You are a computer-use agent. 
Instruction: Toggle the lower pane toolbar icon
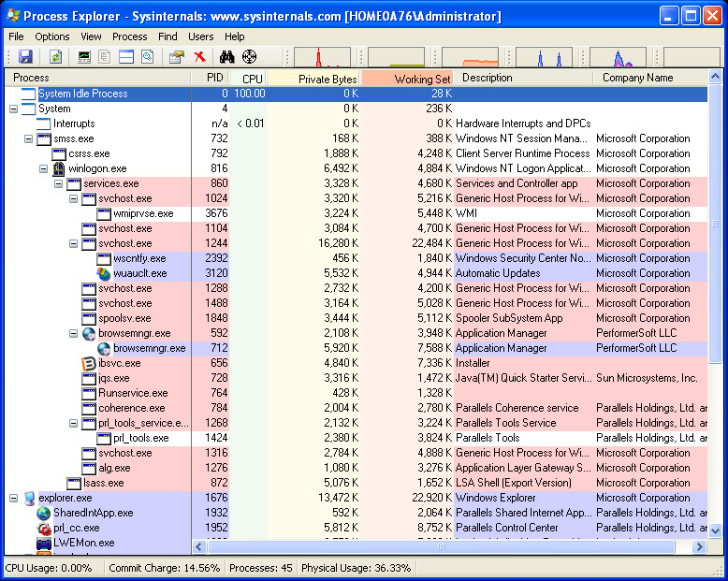pos(126,57)
